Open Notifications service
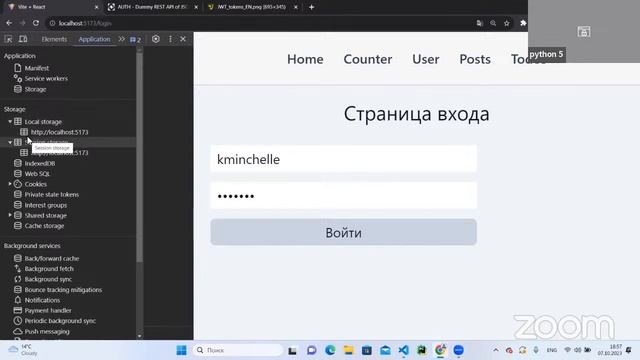Image resolution: width=640 pixels, height=360 pixels. pyautogui.click(x=42, y=300)
